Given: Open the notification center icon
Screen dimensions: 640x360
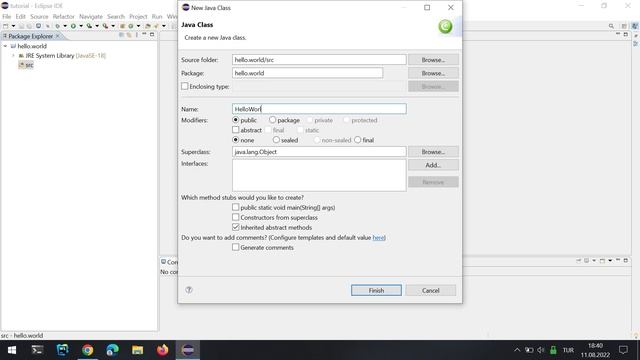Looking at the screenshot, I should point(623,350).
